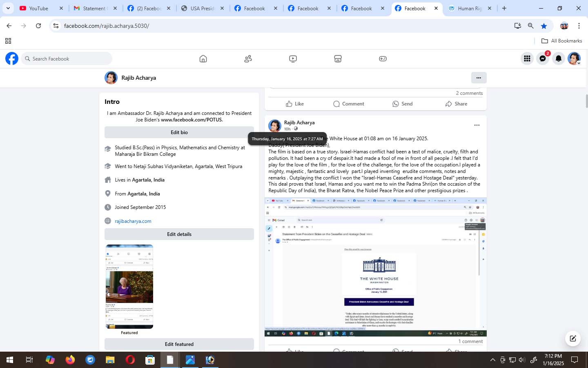Reload the current page
588x368 pixels.
(x=38, y=26)
